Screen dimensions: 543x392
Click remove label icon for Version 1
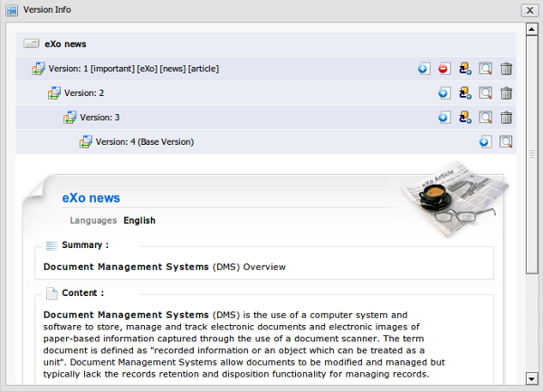443,68
